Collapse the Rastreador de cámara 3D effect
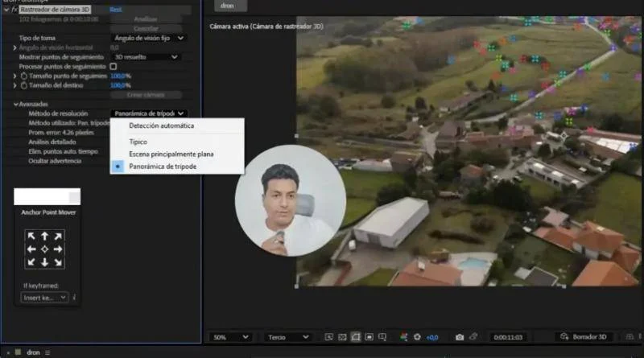Viewport: 644px width, 358px height. (6, 9)
